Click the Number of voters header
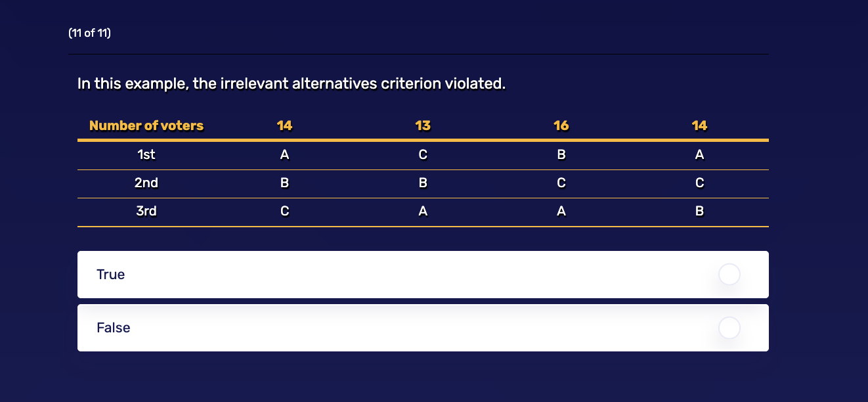 [x=146, y=125]
